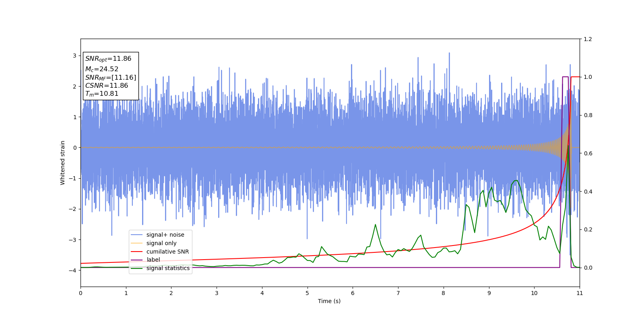Click the orange line swatch beside 'signal only'
The image size is (644, 322).
[x=137, y=243]
